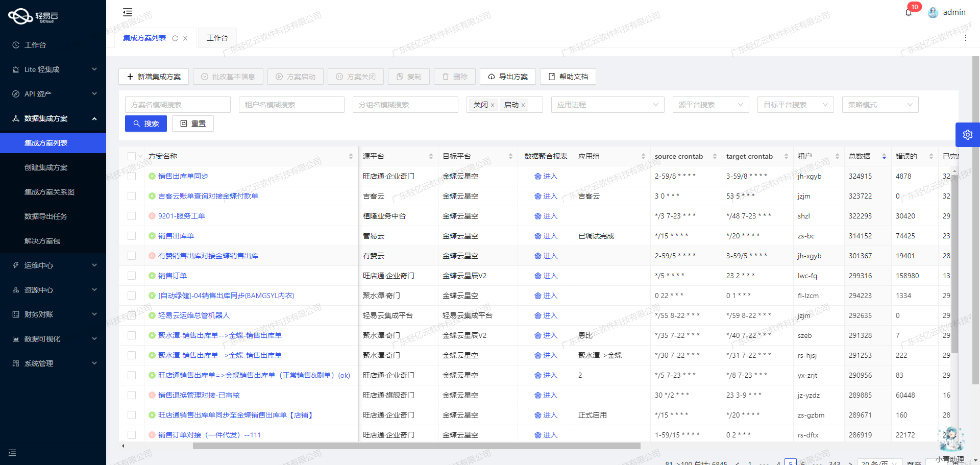Open the 销售出库单 plan link
Image resolution: width=980 pixels, height=465 pixels.
pyautogui.click(x=176, y=236)
